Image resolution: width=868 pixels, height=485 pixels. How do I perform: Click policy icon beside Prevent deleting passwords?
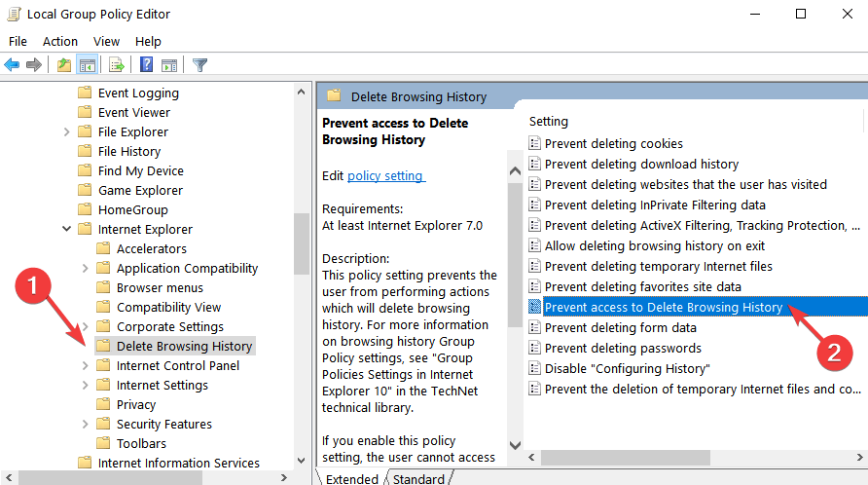pos(534,348)
